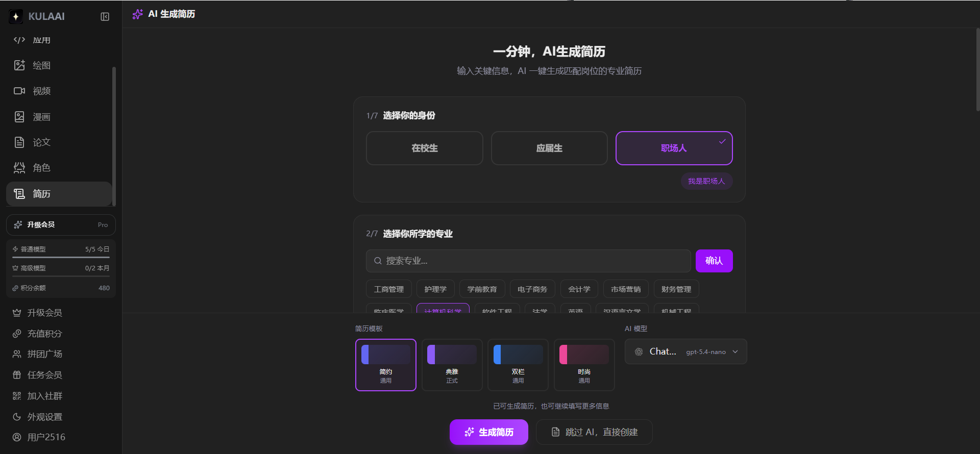The width and height of the screenshot is (980, 454).
Task: Click the 搜索专业 search input field
Action: pos(528,261)
